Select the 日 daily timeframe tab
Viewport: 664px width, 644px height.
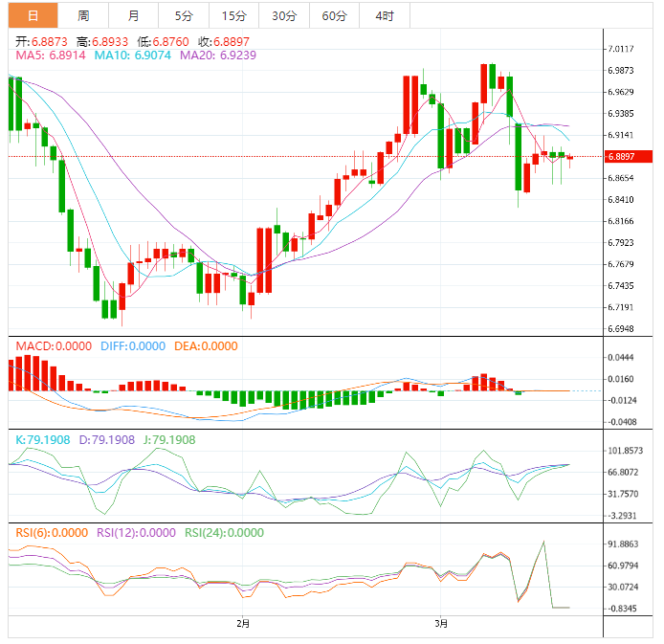pos(33,15)
